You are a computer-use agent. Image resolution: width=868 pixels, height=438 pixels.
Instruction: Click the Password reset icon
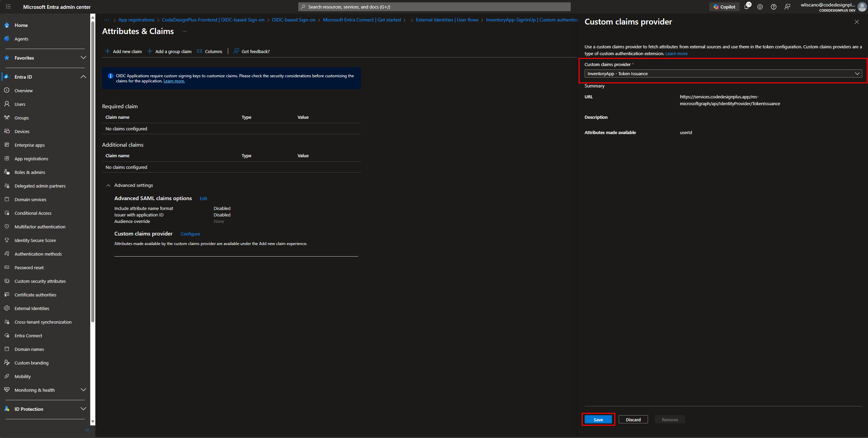point(7,267)
